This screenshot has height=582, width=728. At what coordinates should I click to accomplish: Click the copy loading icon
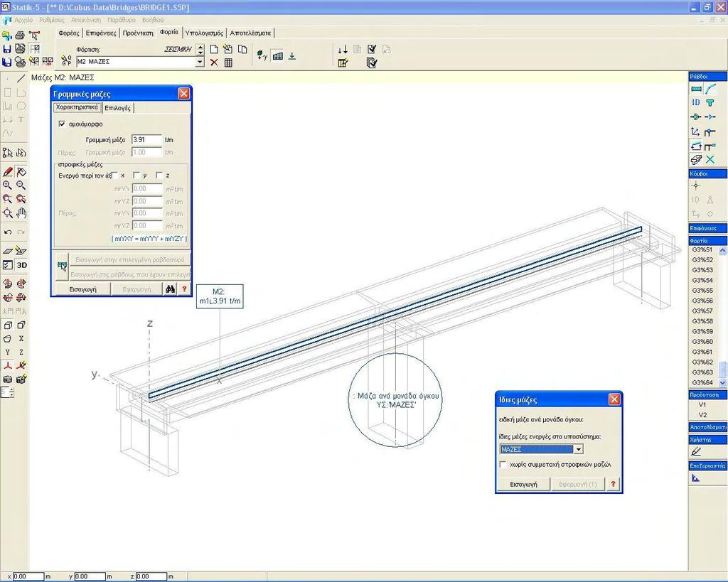(242, 49)
